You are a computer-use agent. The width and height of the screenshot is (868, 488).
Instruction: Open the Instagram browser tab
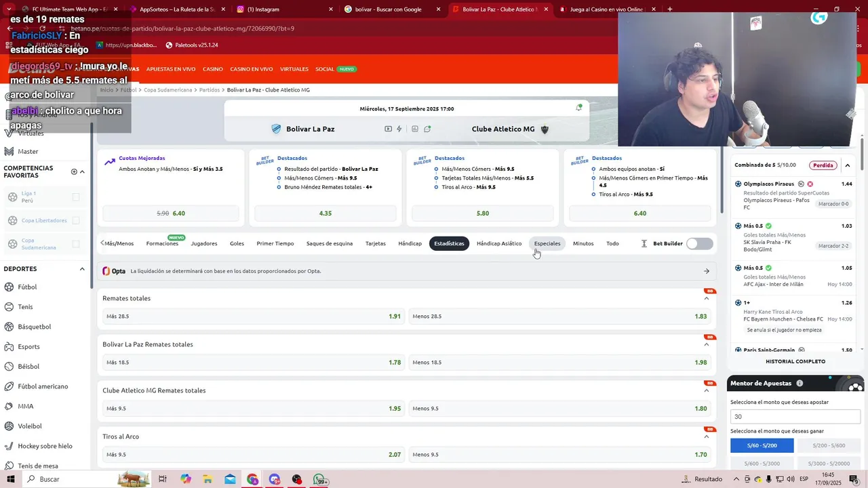[285, 9]
